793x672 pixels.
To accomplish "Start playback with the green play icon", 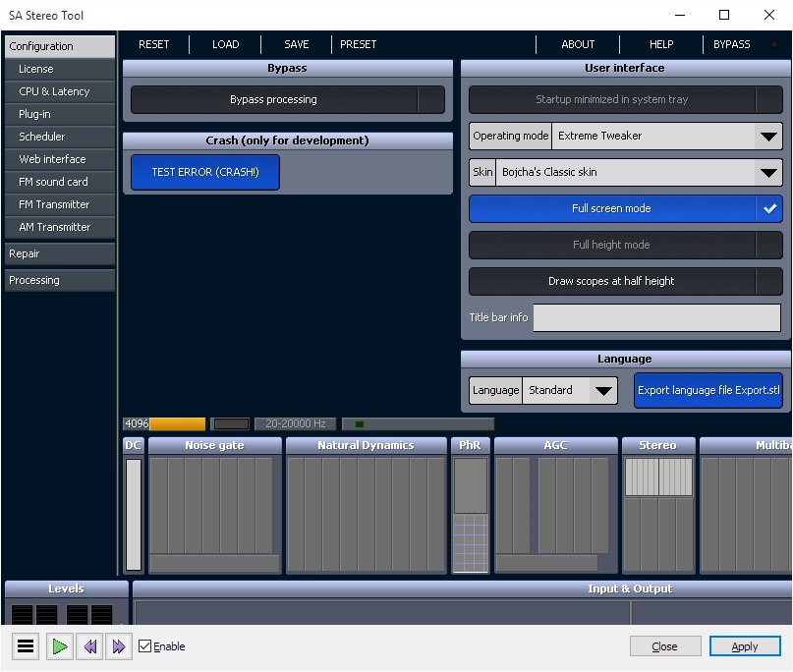I will point(60,646).
